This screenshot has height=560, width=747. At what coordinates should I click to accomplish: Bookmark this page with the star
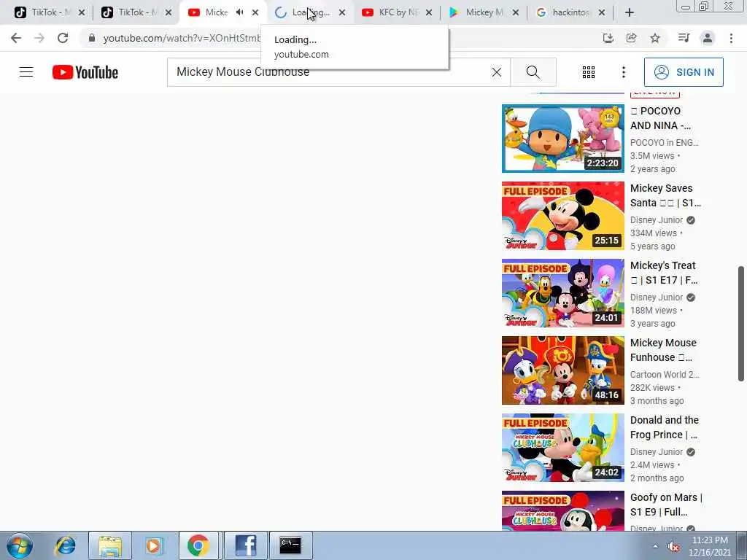(x=655, y=38)
